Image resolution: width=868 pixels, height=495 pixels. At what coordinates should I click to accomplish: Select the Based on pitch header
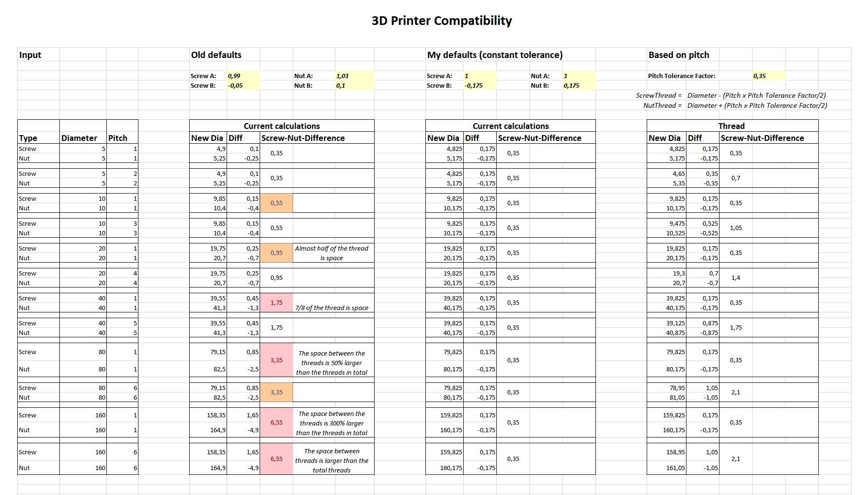678,55
